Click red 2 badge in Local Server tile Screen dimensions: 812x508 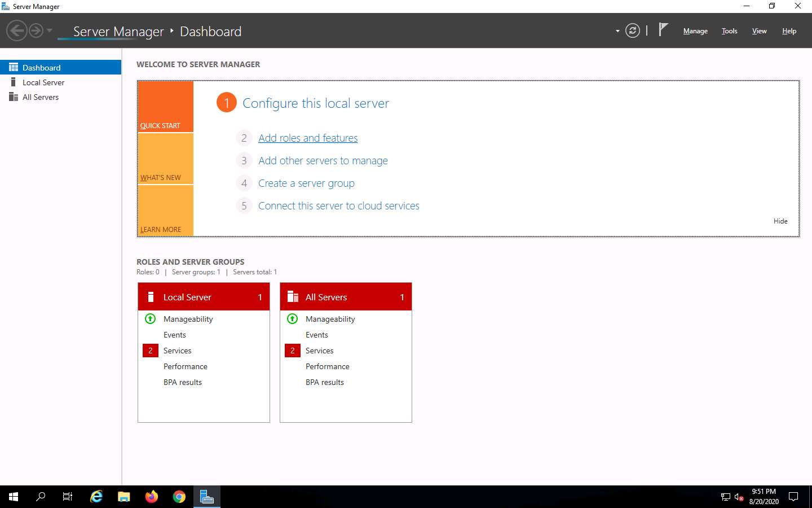pos(151,351)
